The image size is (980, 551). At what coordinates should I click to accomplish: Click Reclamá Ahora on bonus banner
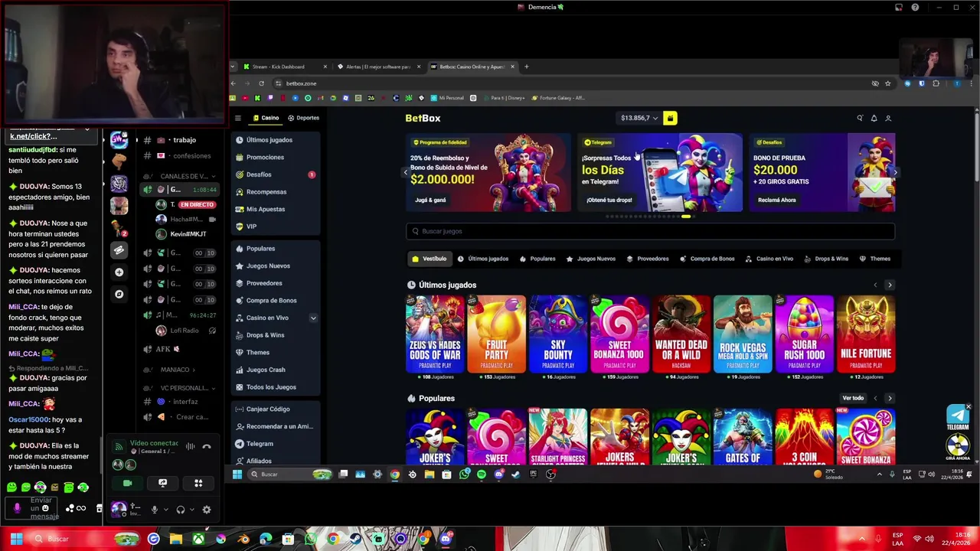tap(777, 200)
